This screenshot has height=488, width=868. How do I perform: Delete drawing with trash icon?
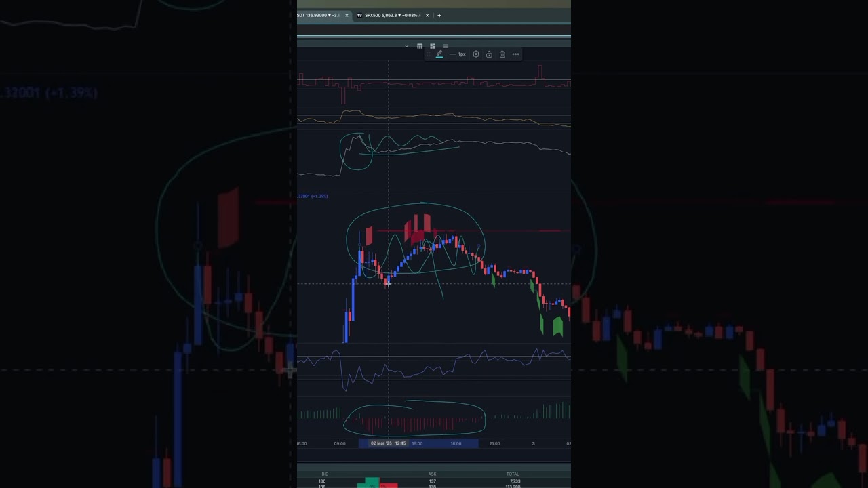click(502, 54)
